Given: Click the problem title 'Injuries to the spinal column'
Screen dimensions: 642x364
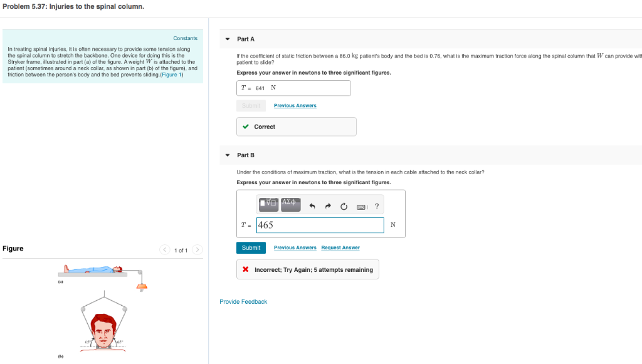Looking at the screenshot, I should click(x=97, y=6).
